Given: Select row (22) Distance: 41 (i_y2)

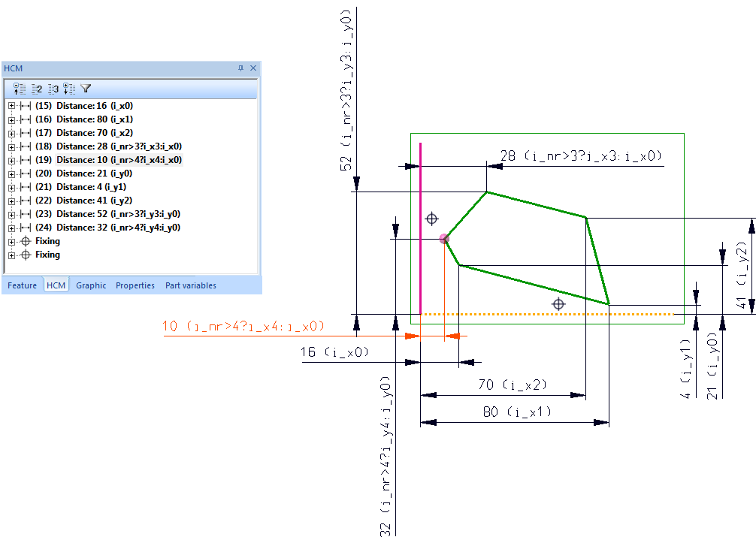Looking at the screenshot, I should pos(83,200).
